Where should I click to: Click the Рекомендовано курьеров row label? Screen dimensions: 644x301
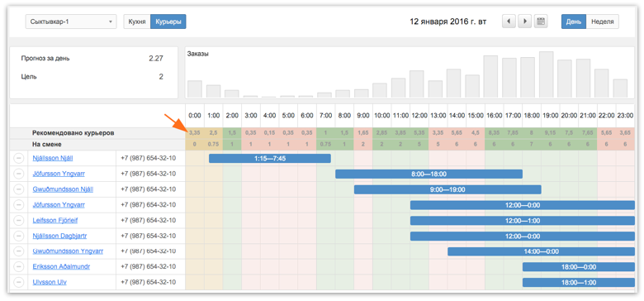click(x=73, y=133)
